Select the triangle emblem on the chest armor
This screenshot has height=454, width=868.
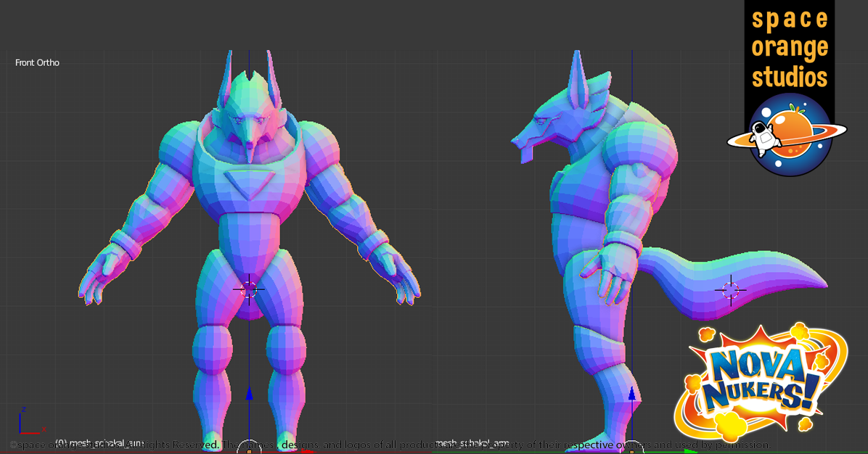pyautogui.click(x=249, y=180)
